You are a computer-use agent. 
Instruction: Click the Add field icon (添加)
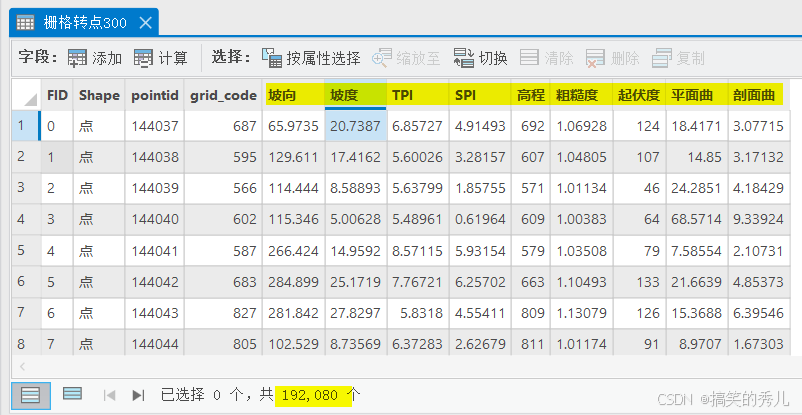(77, 58)
